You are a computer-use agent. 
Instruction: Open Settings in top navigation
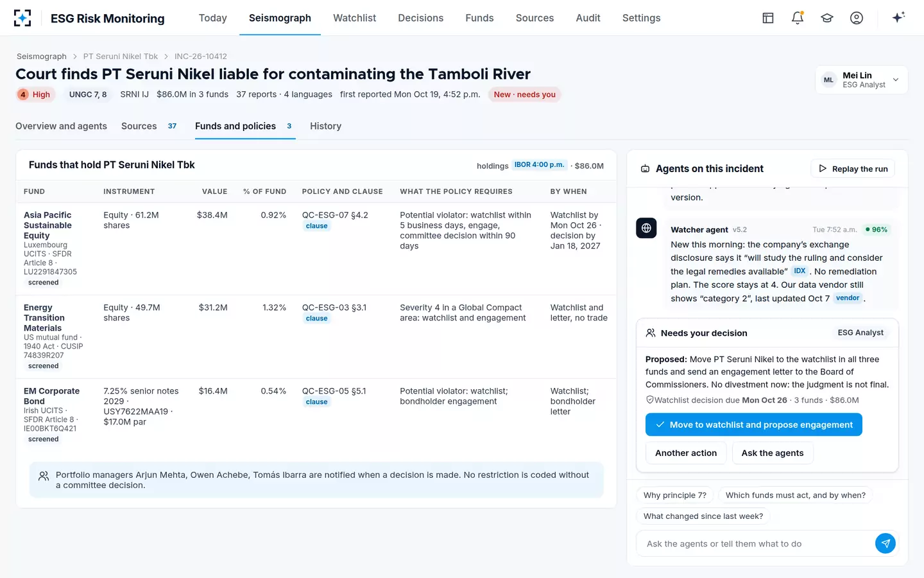[641, 18]
